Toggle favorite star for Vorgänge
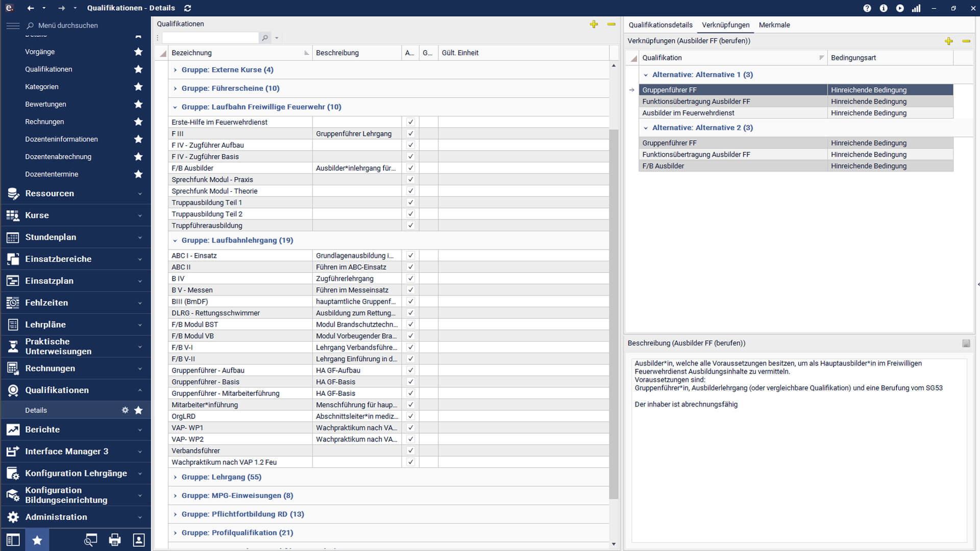This screenshot has width=980, height=551. pyautogui.click(x=138, y=52)
